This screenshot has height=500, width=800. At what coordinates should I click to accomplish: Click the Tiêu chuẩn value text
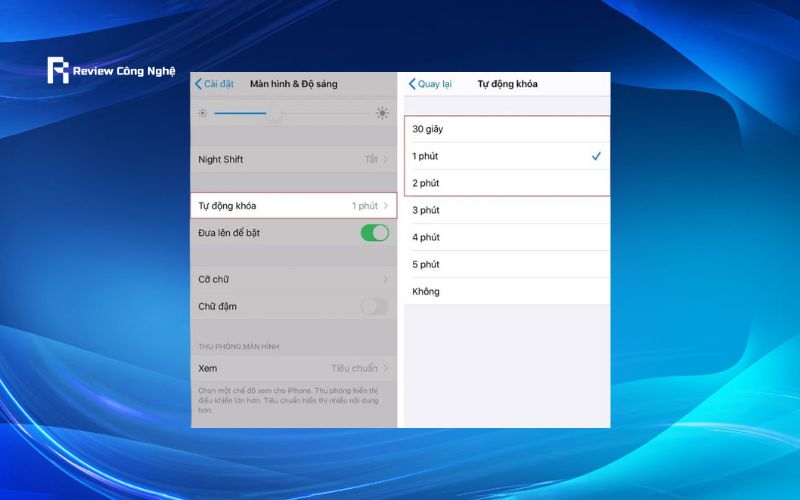[x=354, y=368]
